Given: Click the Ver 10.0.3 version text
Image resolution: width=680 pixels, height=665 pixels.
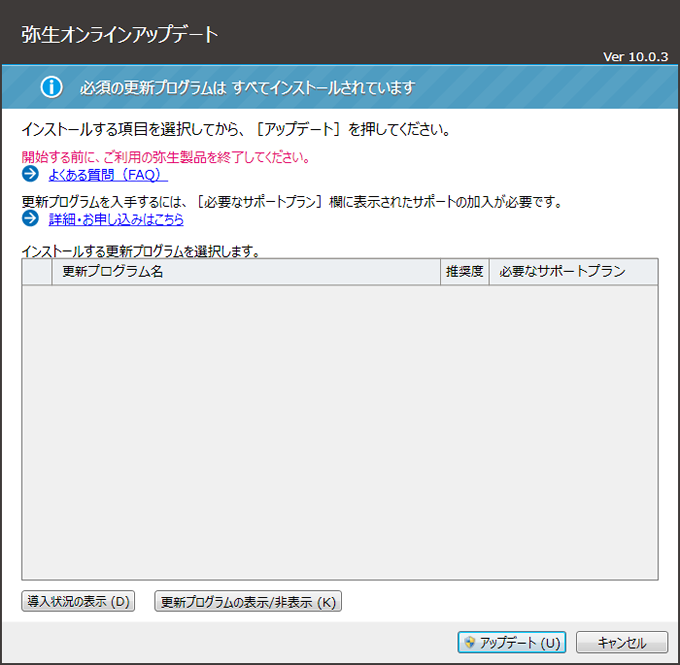Looking at the screenshot, I should click(x=636, y=57).
